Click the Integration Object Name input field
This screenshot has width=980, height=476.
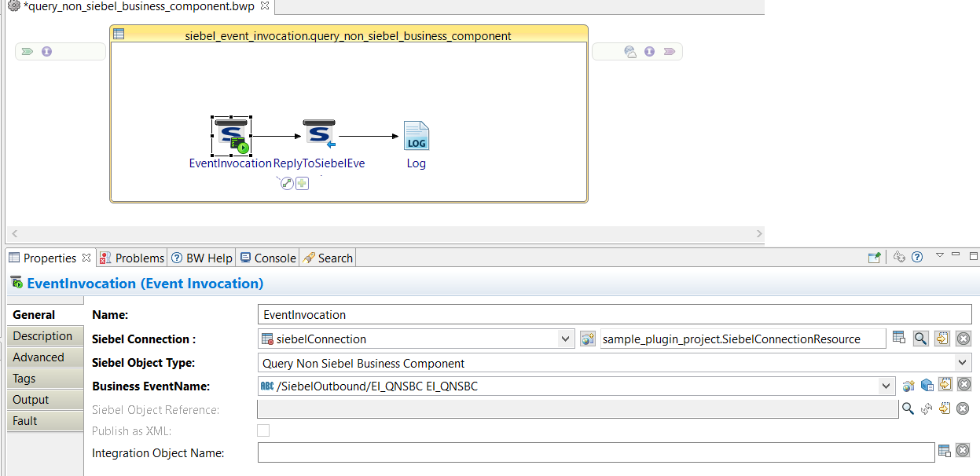[x=596, y=452]
